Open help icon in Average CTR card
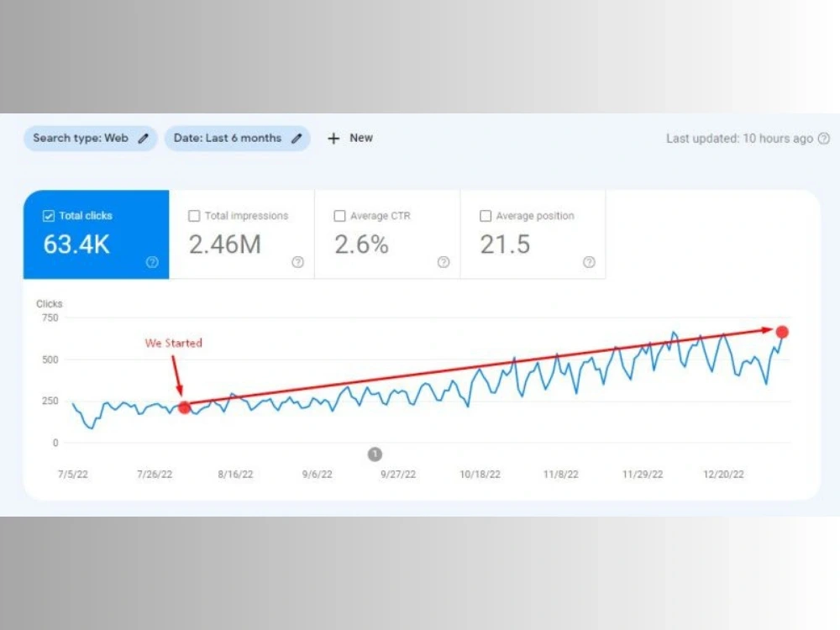This screenshot has width=840, height=630. click(444, 262)
